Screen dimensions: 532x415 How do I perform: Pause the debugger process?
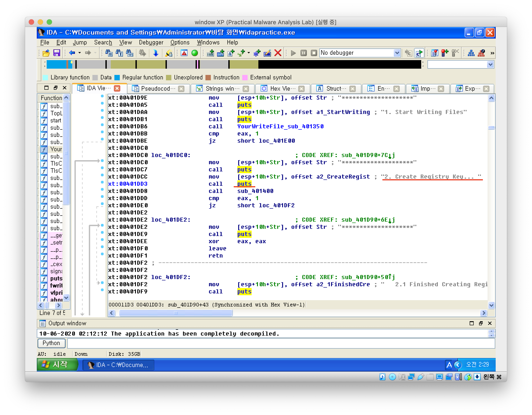[303, 53]
